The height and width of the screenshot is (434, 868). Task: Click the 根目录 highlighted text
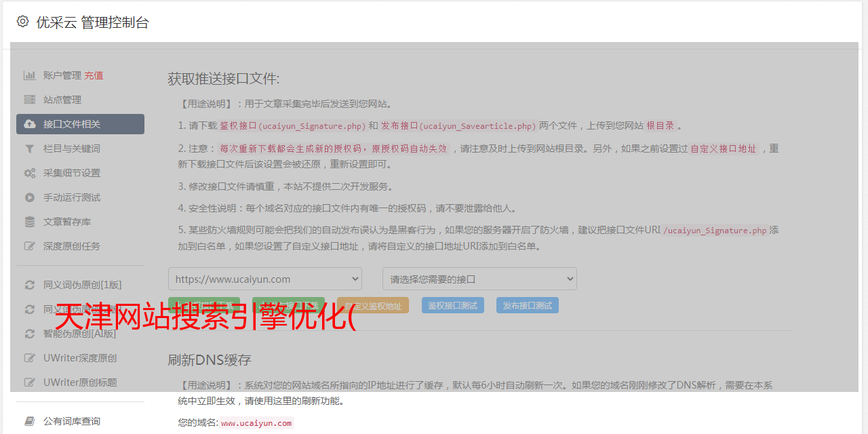click(x=660, y=125)
